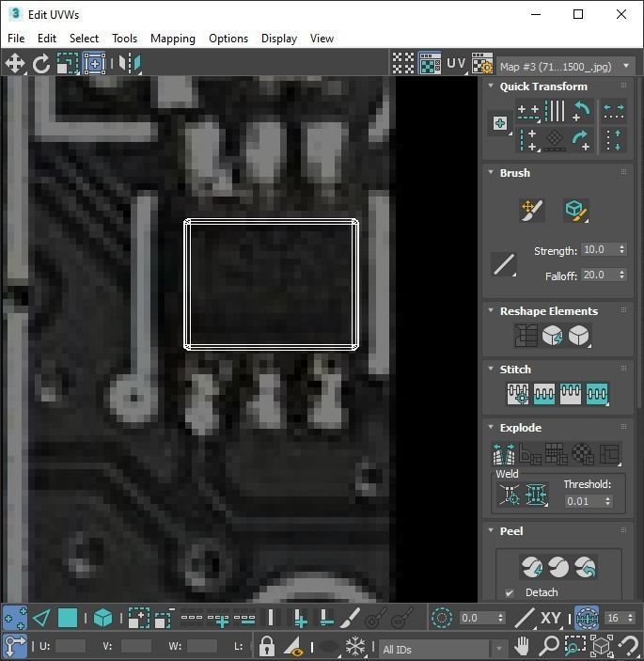Viewport: 644px width, 661px height.
Task: Select the Zoom magnifier tool
Action: click(x=549, y=646)
